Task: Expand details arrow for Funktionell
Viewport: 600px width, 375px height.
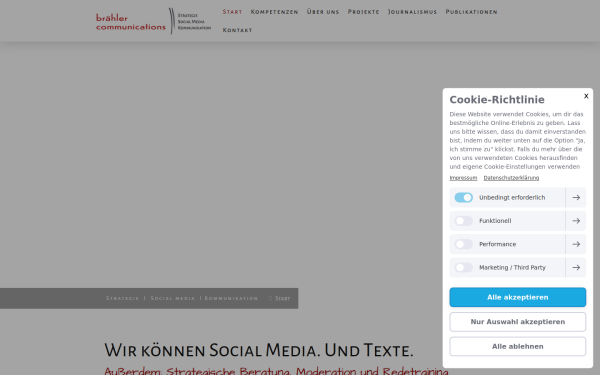Action: coord(576,221)
